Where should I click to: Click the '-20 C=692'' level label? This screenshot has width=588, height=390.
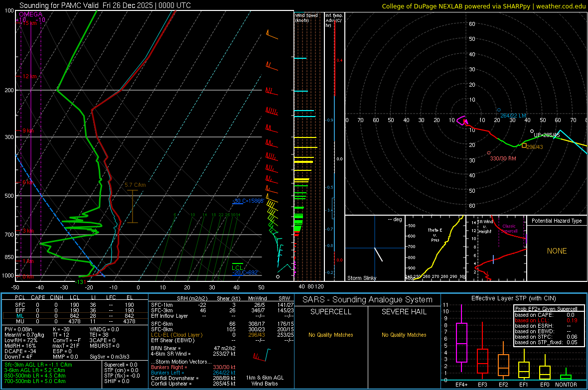245,272
